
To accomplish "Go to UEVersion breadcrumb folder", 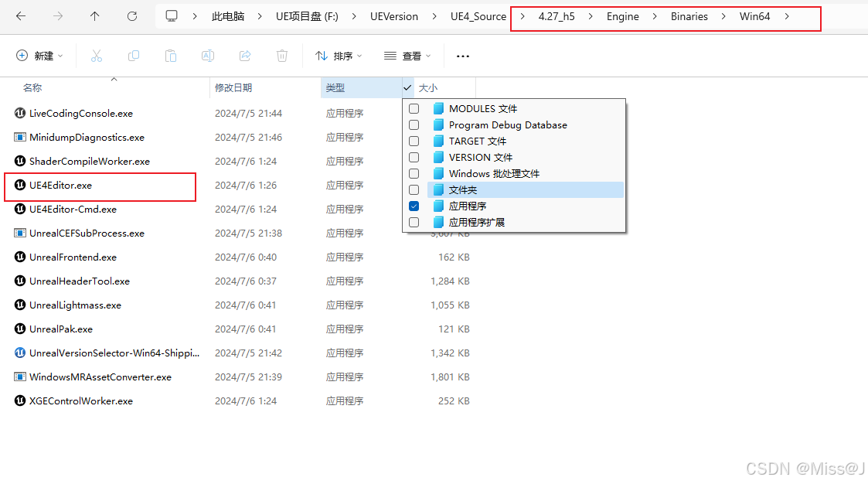I will click(x=394, y=16).
